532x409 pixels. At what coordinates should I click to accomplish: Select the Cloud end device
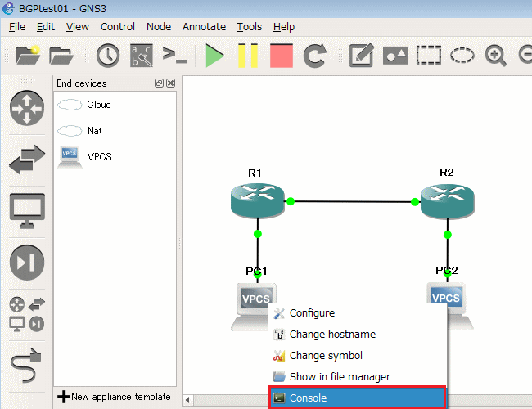tap(84, 105)
